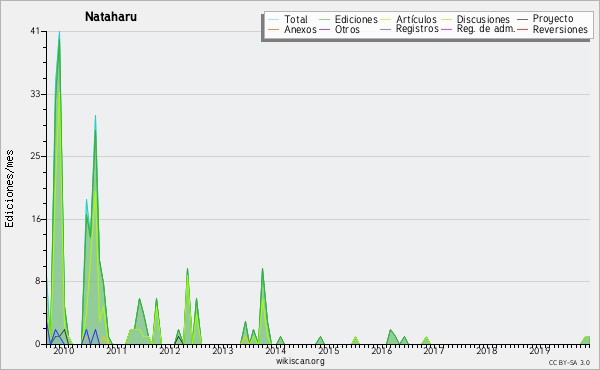This screenshot has height=370, width=600.
Task: Click the y-axis value 25
Action: [x=35, y=156]
